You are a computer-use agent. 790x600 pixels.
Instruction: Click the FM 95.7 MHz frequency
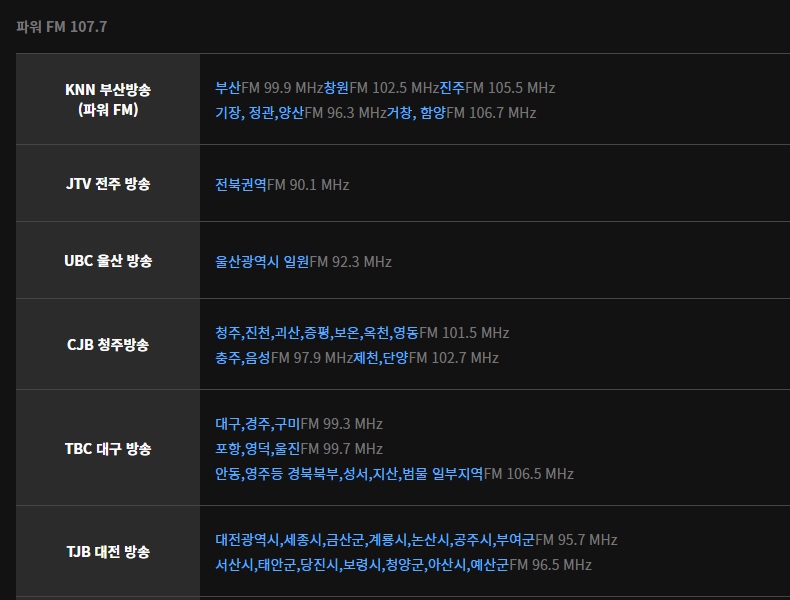tap(576, 540)
